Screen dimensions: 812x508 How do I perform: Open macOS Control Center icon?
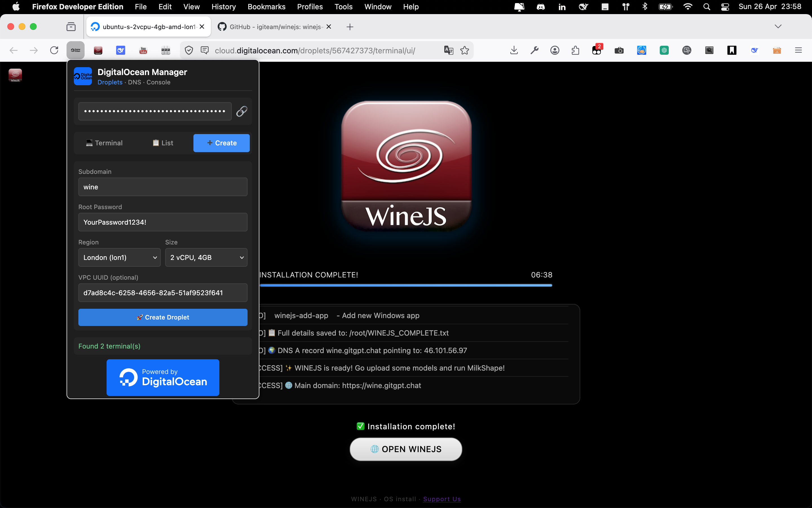(725, 7)
